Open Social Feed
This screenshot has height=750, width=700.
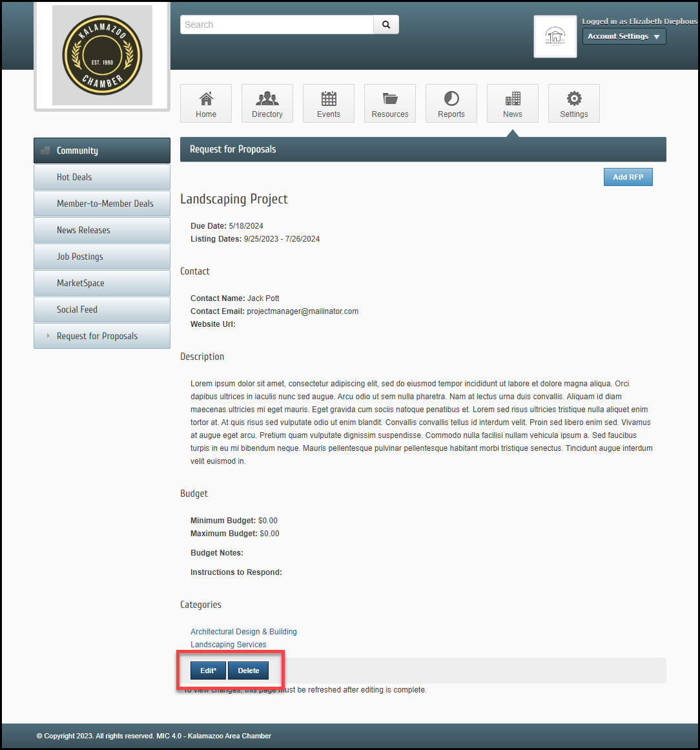pos(102,309)
